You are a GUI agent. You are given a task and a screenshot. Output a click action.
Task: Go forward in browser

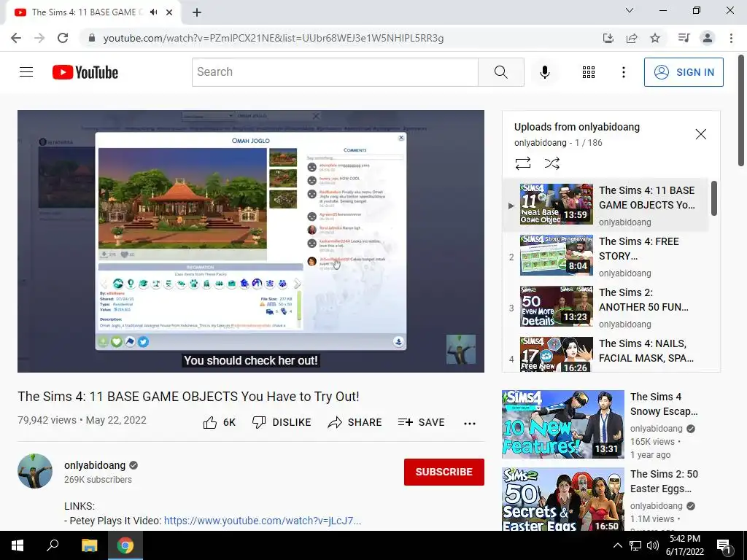click(39, 38)
